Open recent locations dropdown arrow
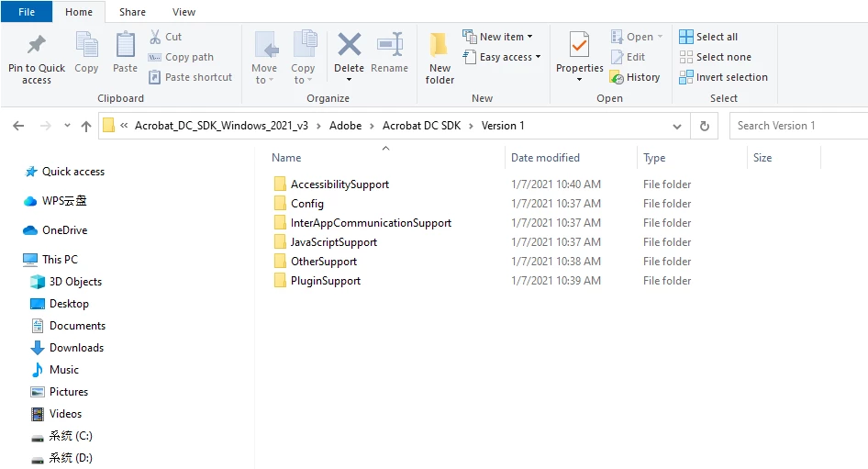 point(67,126)
